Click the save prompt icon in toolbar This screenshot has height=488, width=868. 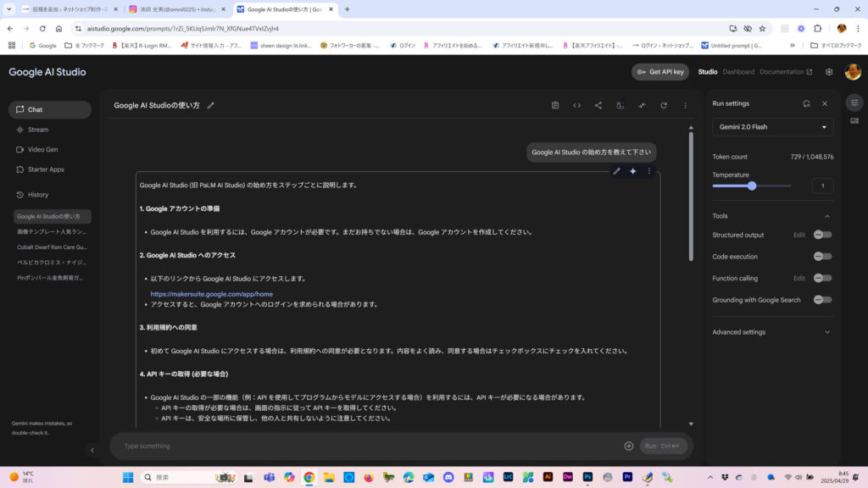(620, 105)
